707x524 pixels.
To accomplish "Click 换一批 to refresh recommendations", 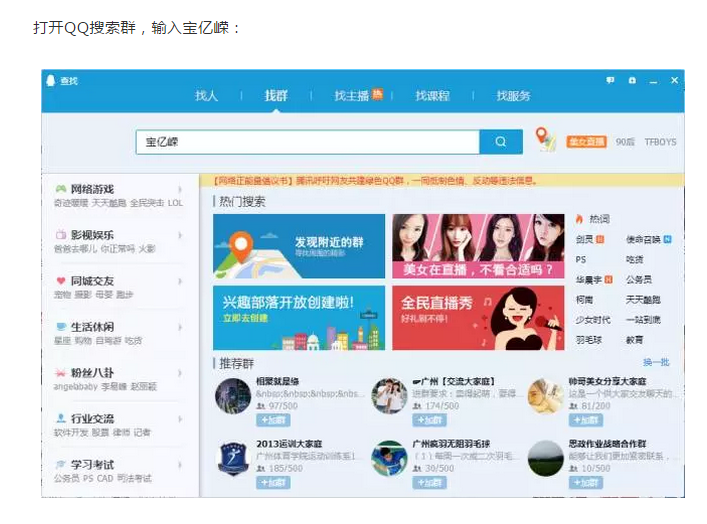I will [656, 362].
